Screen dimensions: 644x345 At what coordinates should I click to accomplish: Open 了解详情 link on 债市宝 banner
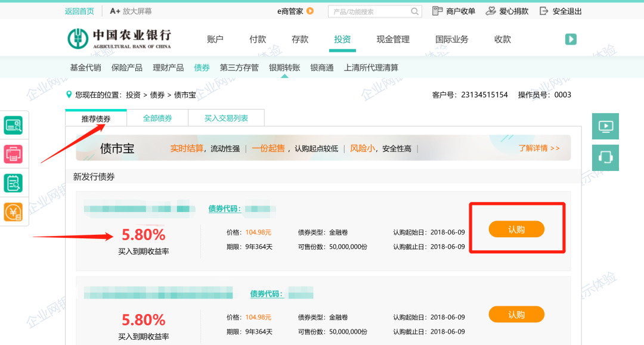[538, 148]
